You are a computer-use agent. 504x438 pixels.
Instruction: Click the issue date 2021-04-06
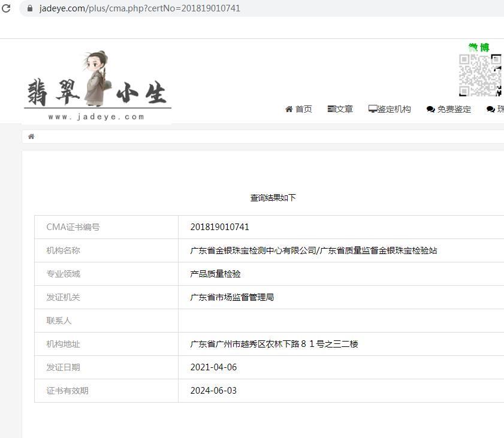click(x=213, y=367)
